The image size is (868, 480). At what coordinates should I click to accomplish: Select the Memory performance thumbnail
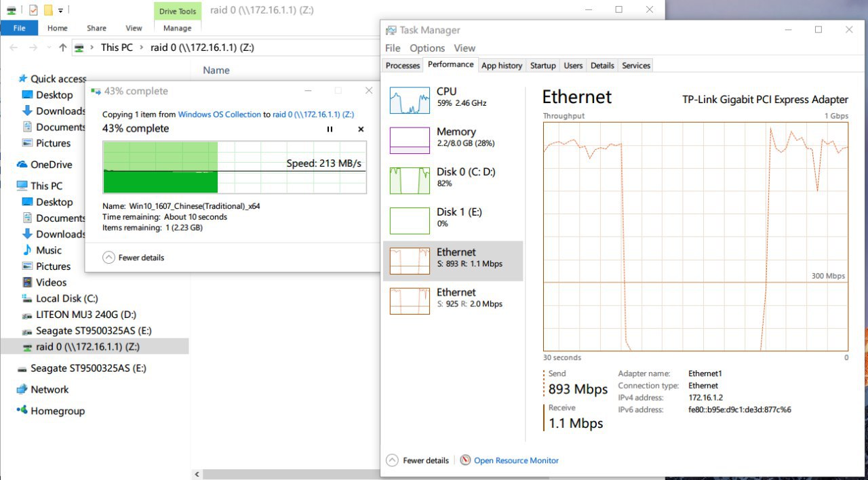coord(410,140)
